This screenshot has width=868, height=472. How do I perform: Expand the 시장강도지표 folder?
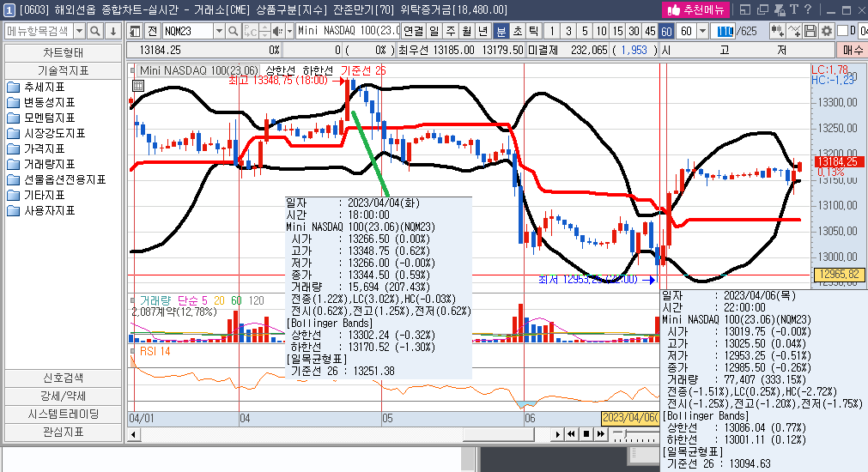(x=46, y=133)
